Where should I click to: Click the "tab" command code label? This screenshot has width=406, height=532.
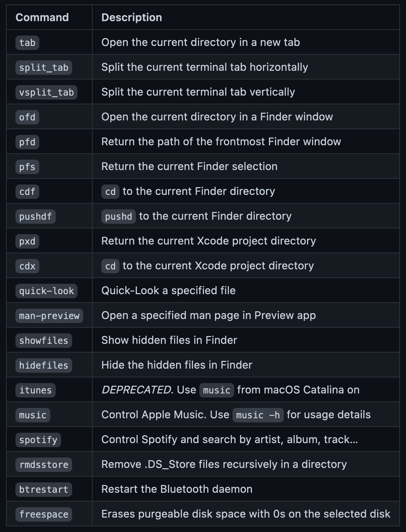[27, 43]
